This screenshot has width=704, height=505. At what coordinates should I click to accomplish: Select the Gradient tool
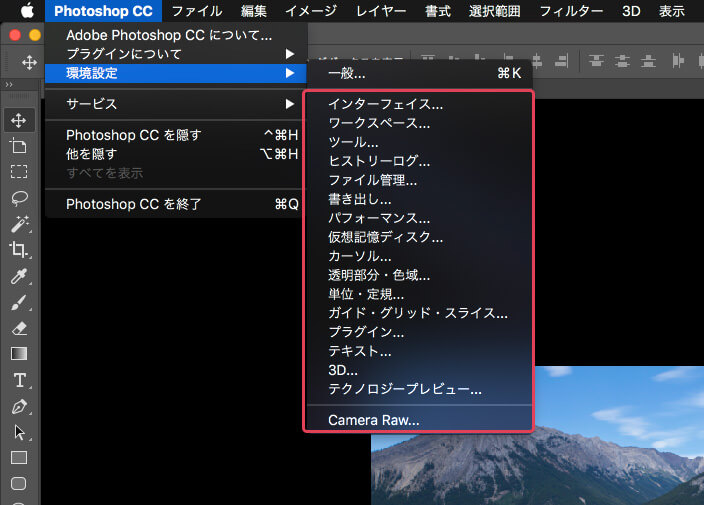[x=18, y=354]
